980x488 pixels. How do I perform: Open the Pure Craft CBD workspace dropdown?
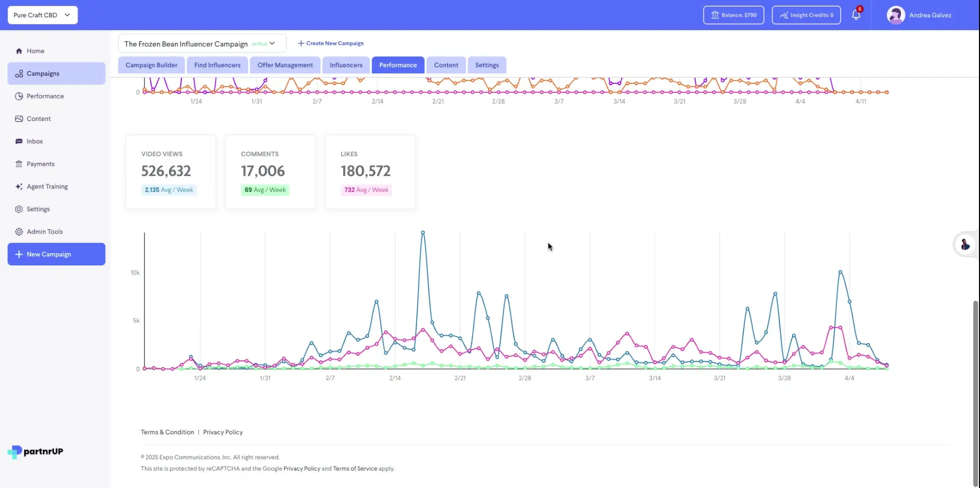42,15
